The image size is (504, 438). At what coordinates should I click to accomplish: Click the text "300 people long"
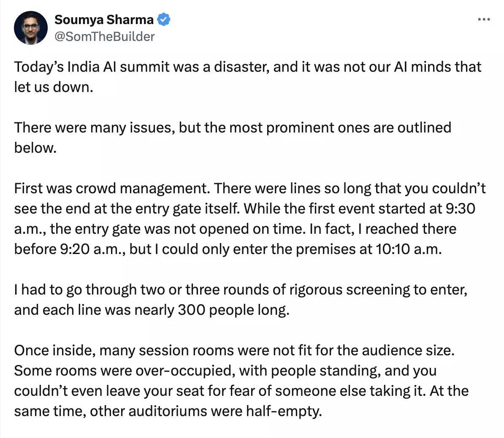coord(233,310)
